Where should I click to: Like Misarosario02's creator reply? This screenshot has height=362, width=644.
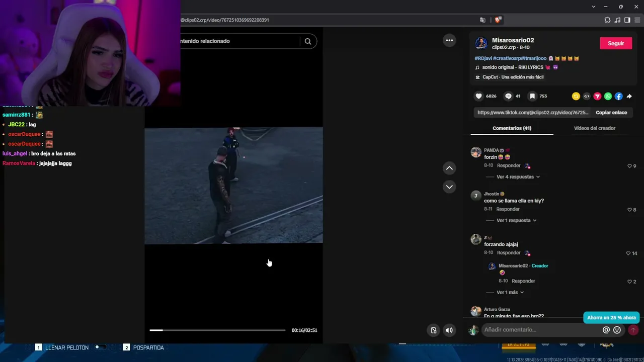click(629, 282)
